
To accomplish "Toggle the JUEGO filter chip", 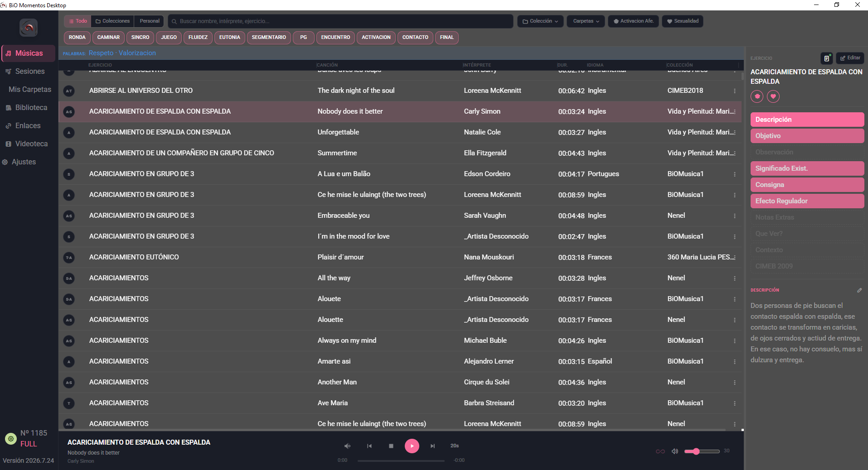I will [169, 38].
